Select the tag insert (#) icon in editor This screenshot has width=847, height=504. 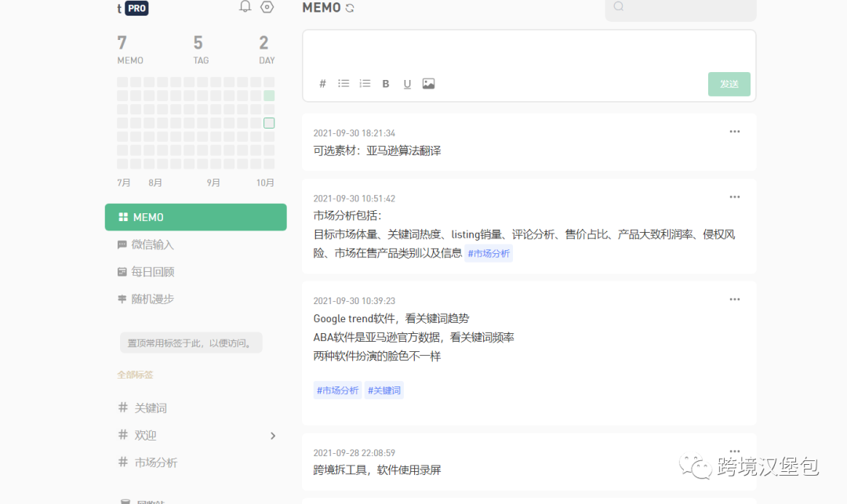coord(322,83)
